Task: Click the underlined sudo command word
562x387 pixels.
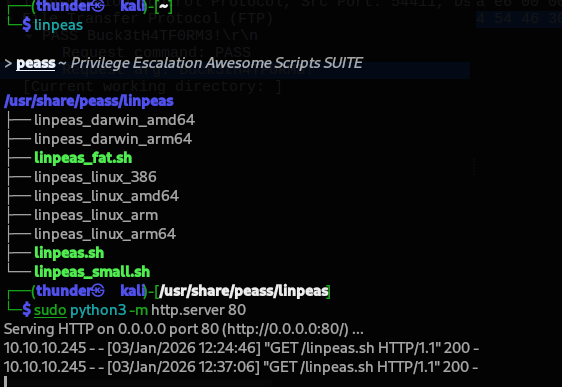Action: point(50,310)
